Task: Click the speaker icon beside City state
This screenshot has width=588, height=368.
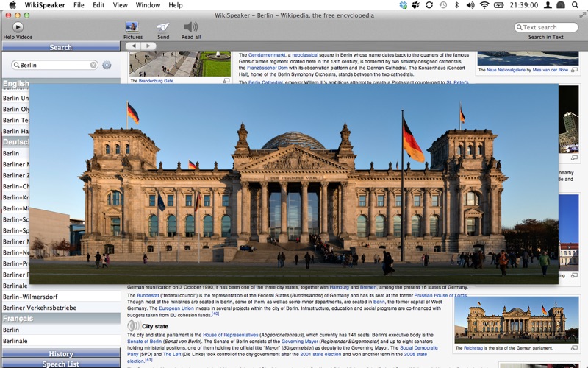Action: tap(133, 325)
